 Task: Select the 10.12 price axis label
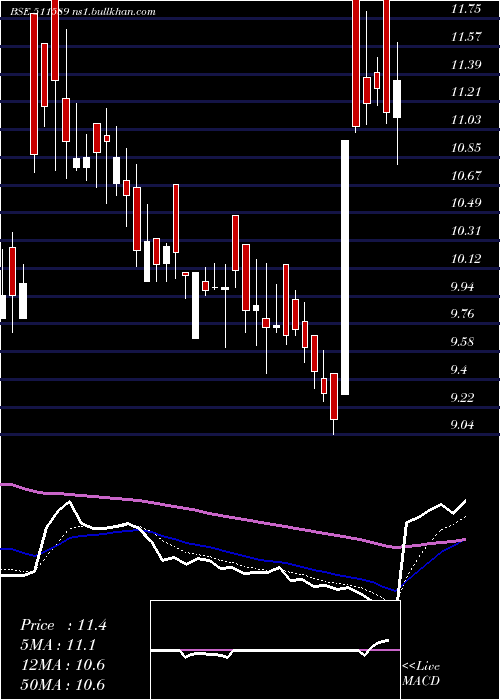click(x=466, y=258)
